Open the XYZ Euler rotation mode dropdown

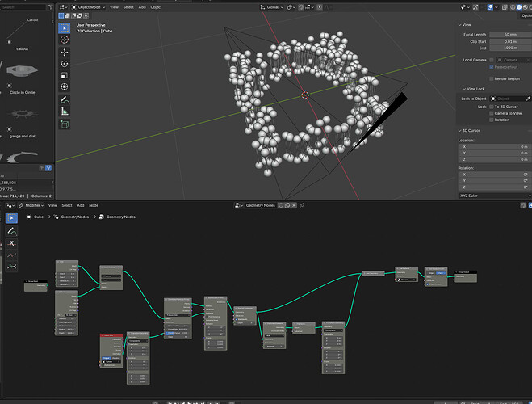pos(495,196)
